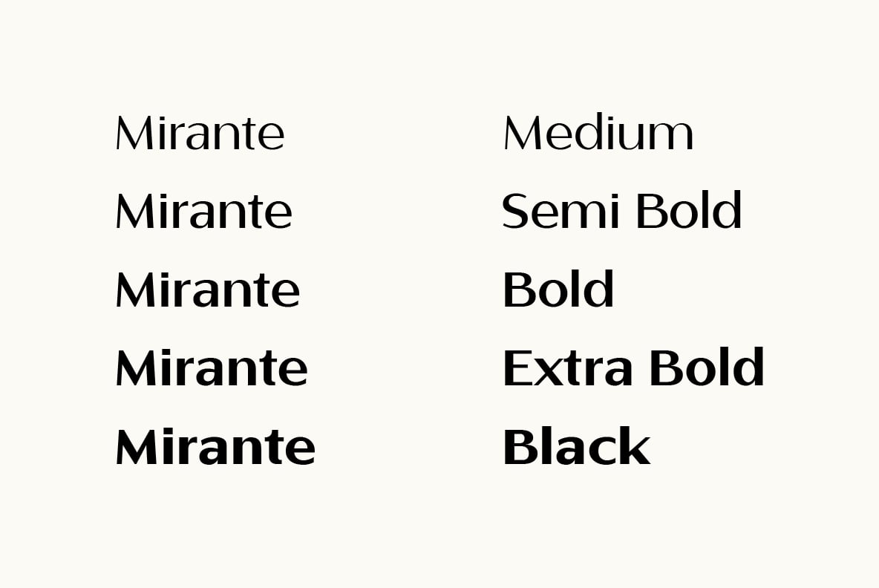The height and width of the screenshot is (588, 879).
Task: Click the Mirante sample in the Bold row
Action: (207, 290)
